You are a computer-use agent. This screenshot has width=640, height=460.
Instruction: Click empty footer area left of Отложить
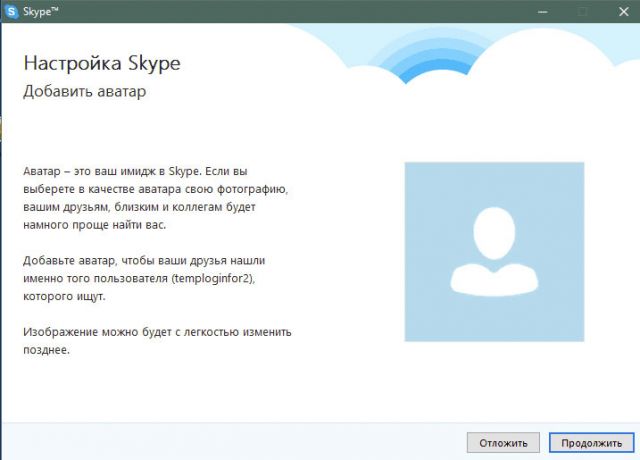click(x=233, y=443)
